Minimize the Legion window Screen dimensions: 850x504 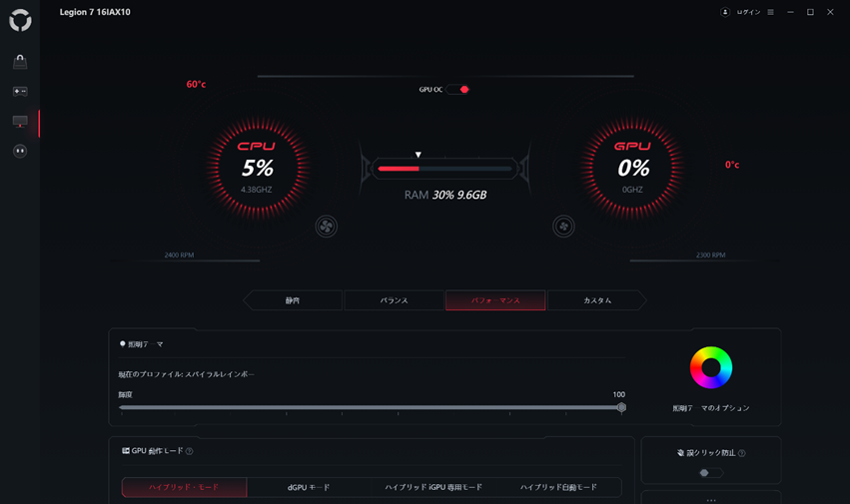pyautogui.click(x=790, y=12)
